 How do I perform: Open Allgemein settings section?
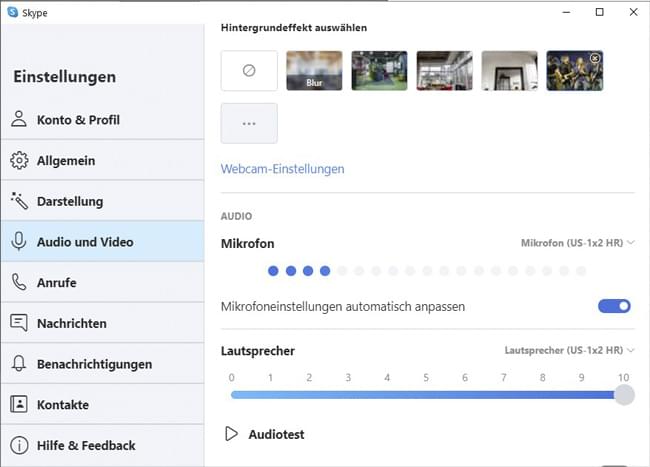[x=102, y=160]
